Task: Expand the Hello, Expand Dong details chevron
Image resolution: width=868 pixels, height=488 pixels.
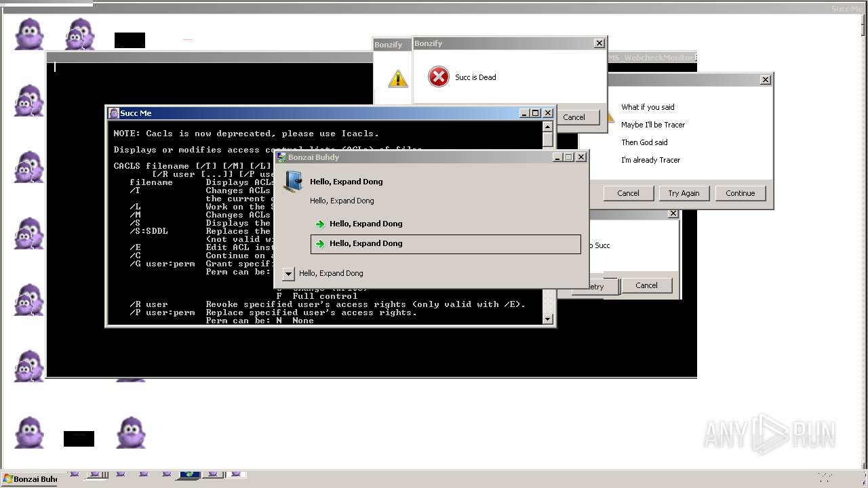Action: [288, 273]
